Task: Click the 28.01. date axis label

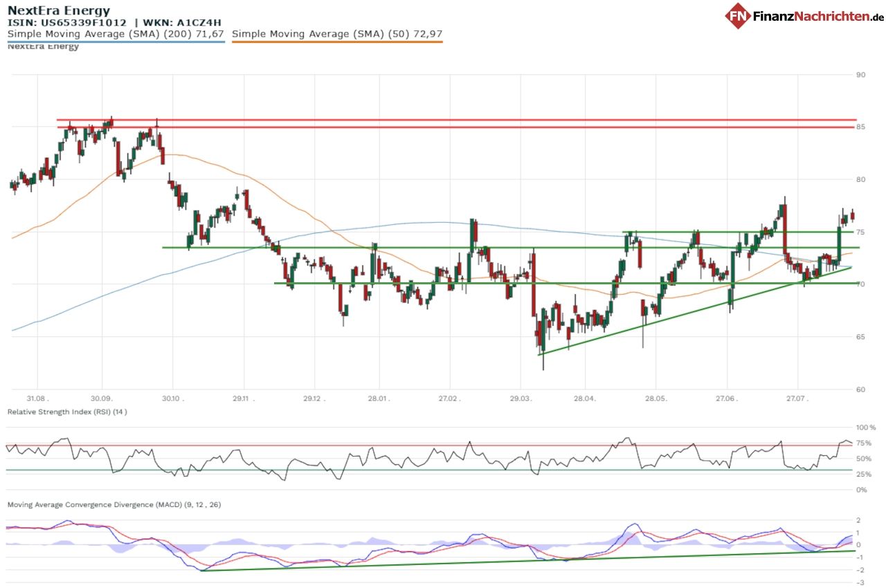Action: click(x=379, y=399)
